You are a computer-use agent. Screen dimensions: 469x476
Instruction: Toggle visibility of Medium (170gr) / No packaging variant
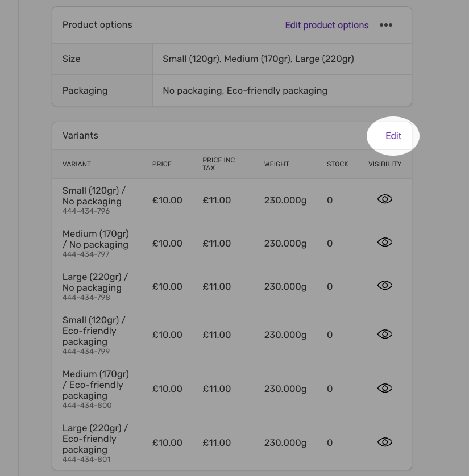385,242
